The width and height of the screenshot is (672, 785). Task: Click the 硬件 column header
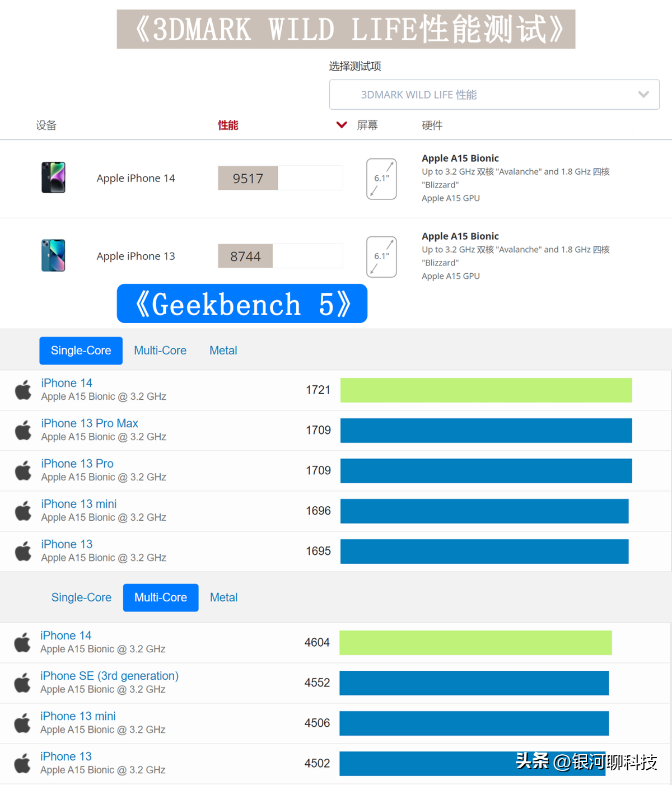pyautogui.click(x=432, y=125)
